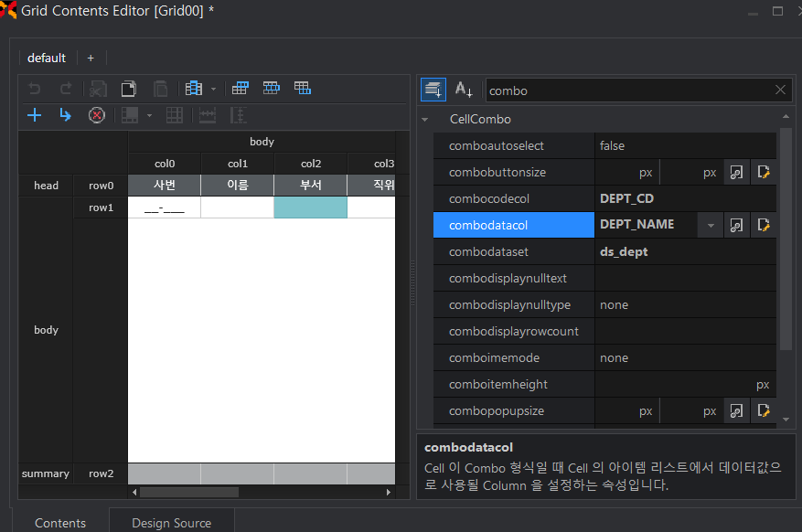
Task: Select the row0 head row label
Action: click(x=101, y=186)
